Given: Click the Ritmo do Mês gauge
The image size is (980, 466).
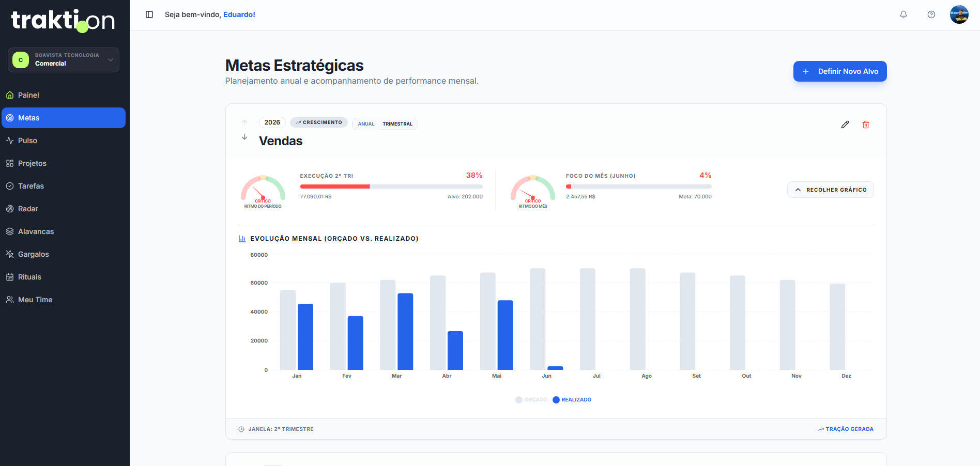Looking at the screenshot, I should click(x=533, y=191).
